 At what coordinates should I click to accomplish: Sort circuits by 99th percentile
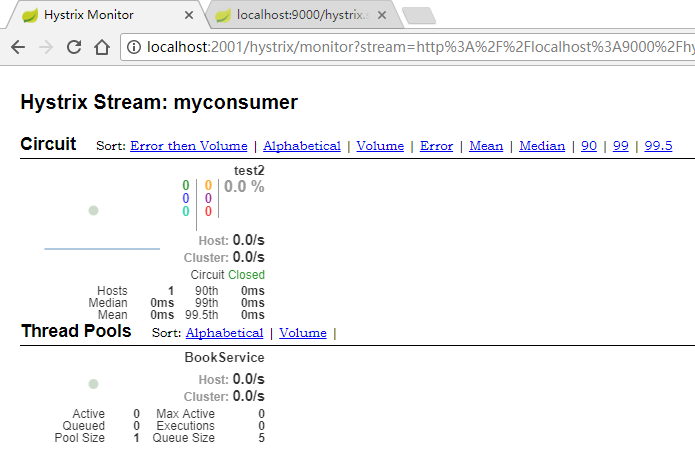tap(621, 146)
